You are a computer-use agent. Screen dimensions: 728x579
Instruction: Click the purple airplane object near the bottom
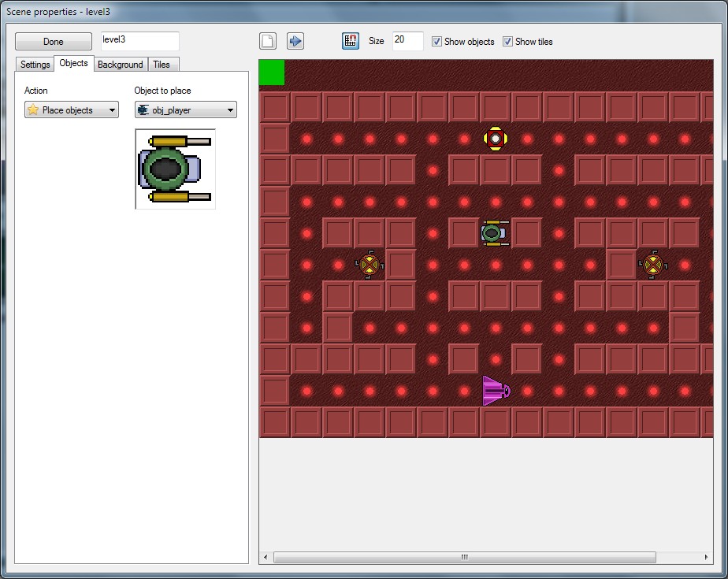pyautogui.click(x=496, y=390)
